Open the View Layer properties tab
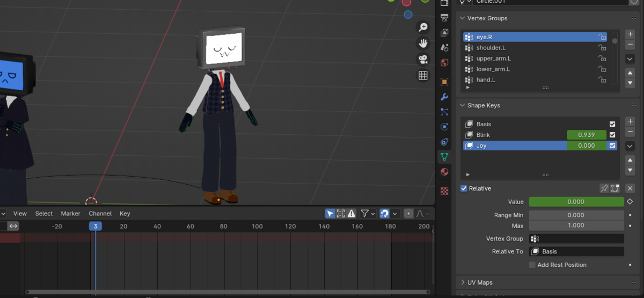 (444, 33)
